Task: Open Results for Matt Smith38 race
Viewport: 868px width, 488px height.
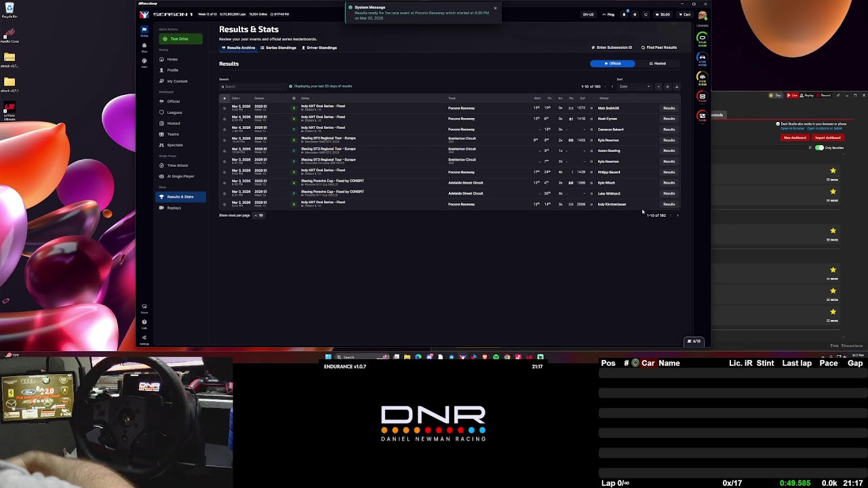Action: tap(669, 108)
